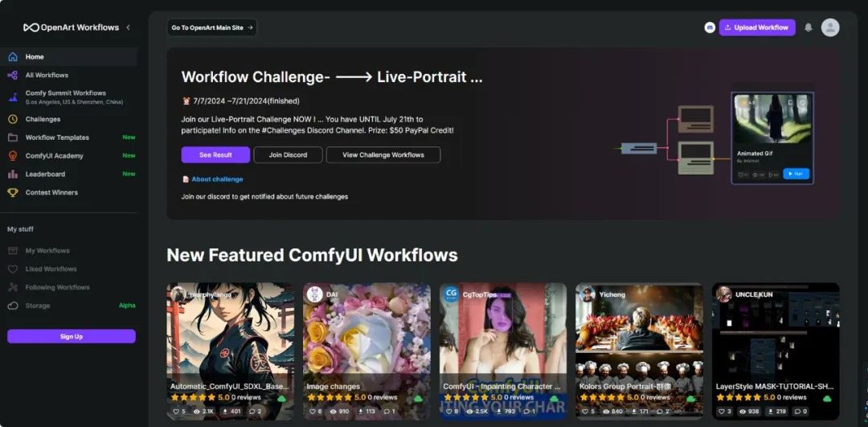Open the Kolors Group Portrait workflow card
The width and height of the screenshot is (868, 427).
pos(640,351)
